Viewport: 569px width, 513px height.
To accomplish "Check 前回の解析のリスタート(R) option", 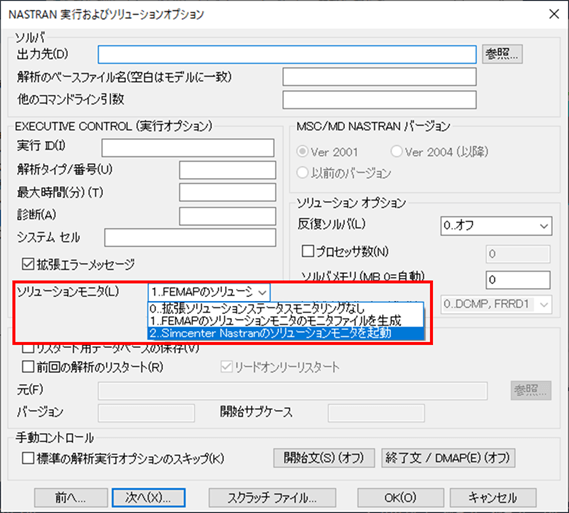I will click(28, 367).
